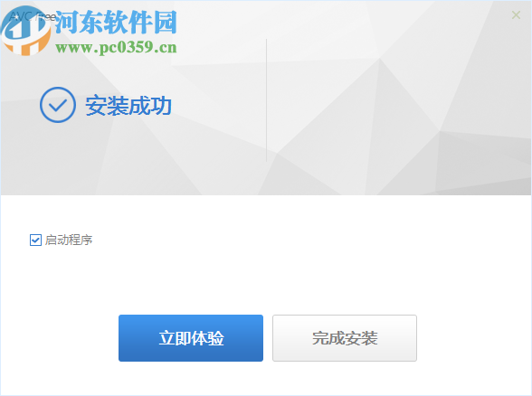Dismiss dialog using the X icon
This screenshot has height=396, width=532.
[x=516, y=14]
